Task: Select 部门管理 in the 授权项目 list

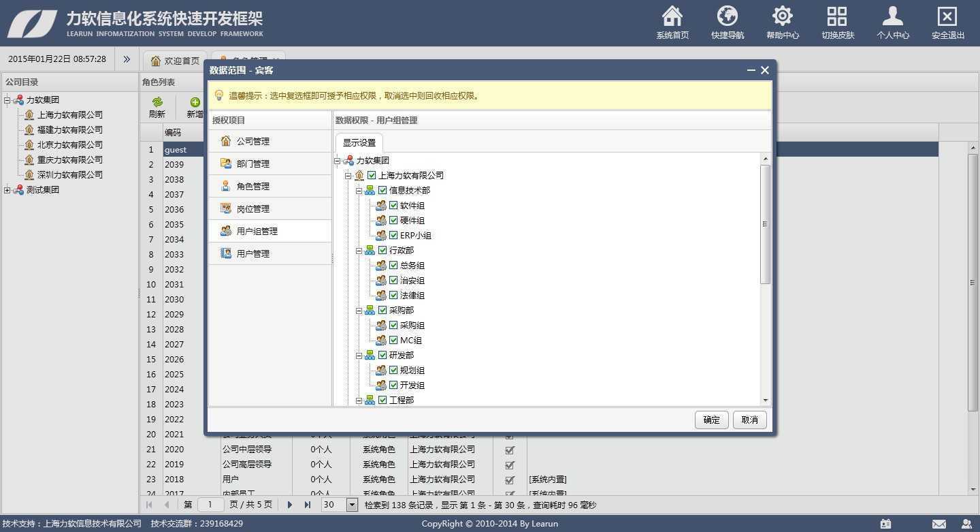Action: pyautogui.click(x=269, y=163)
